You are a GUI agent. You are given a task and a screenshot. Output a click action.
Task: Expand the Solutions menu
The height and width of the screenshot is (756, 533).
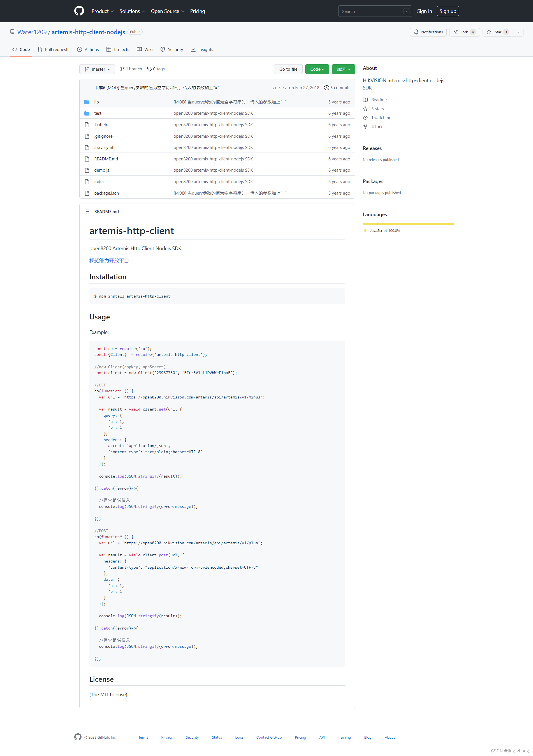coord(132,11)
